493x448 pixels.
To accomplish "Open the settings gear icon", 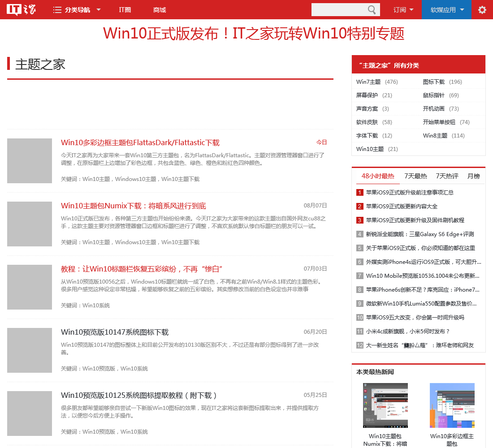I will 482,10.
